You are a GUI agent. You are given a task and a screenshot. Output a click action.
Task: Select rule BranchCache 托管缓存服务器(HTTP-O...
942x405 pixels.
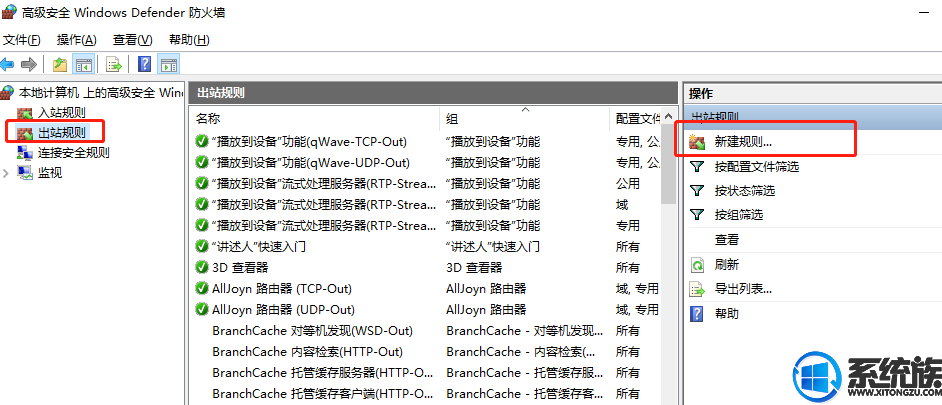[x=323, y=373]
